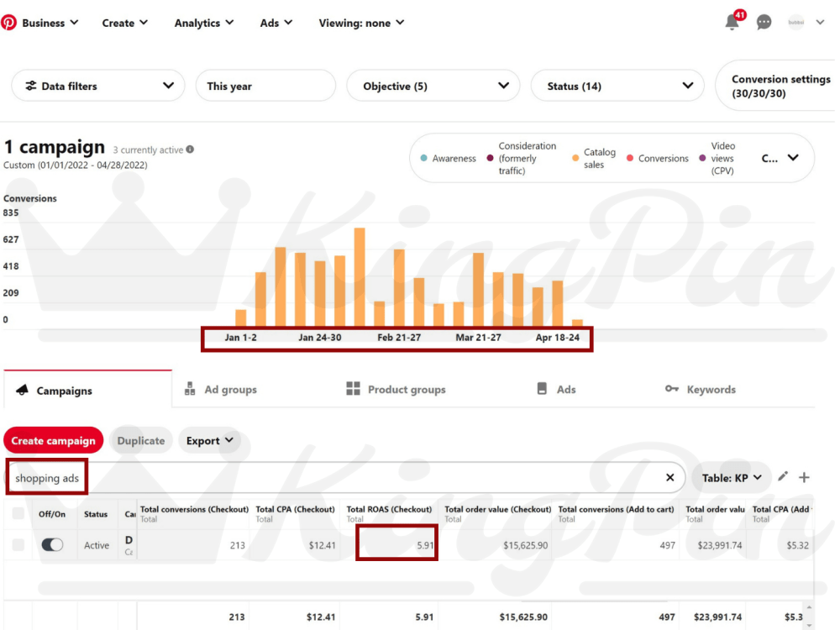This screenshot has height=630, width=840.
Task: Tick the select-all header checkbox
Action: pyautogui.click(x=18, y=513)
